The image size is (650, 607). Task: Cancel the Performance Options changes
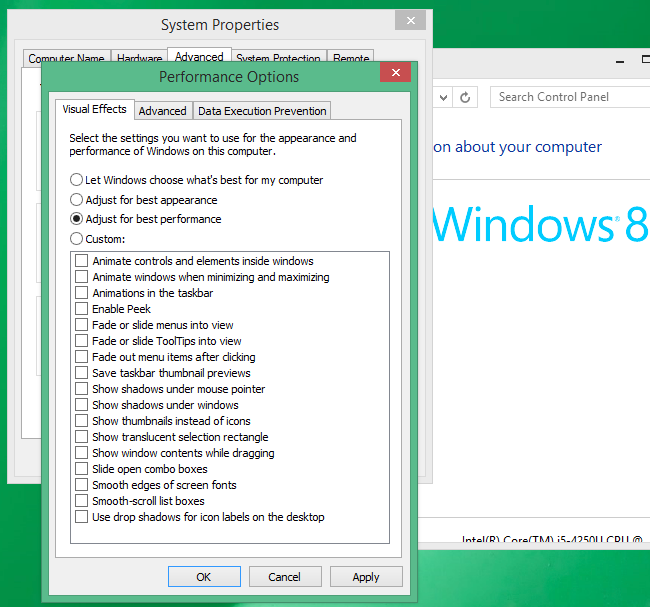[x=284, y=576]
